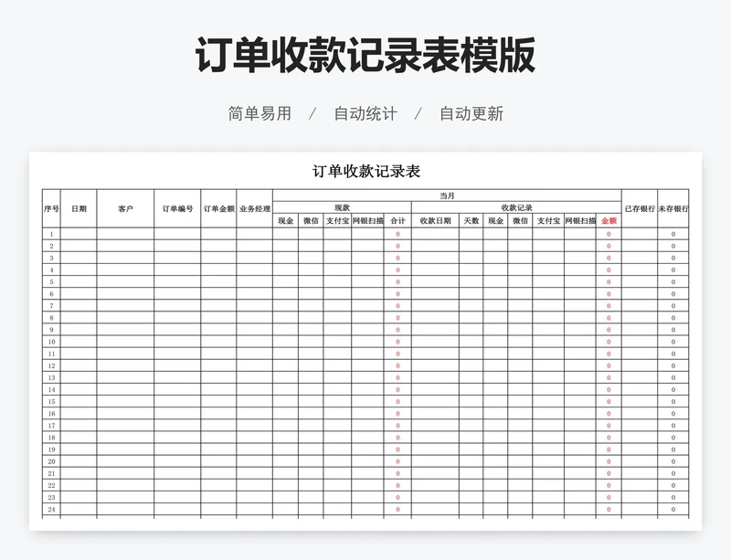Select the red 金额 column header
This screenshot has height=560, width=731.
[609, 221]
